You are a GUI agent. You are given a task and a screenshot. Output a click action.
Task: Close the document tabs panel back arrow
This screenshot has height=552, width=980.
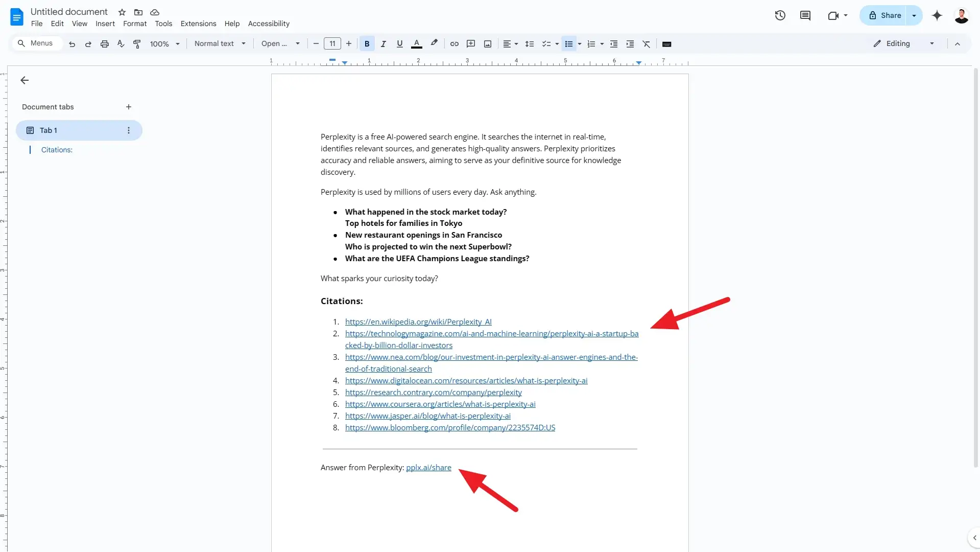tap(25, 80)
